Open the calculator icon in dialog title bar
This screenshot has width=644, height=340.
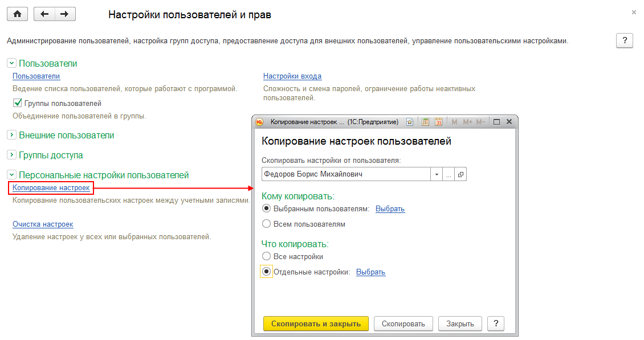point(425,122)
